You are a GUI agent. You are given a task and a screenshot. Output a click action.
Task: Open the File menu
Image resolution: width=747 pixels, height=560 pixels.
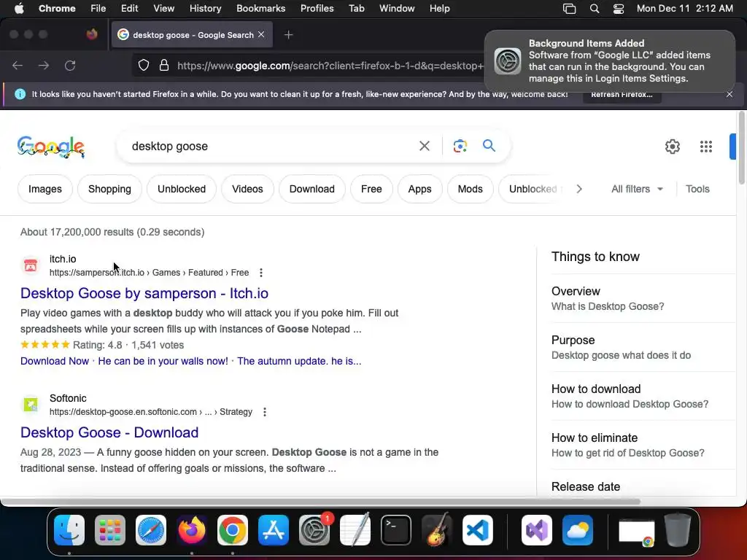click(98, 9)
